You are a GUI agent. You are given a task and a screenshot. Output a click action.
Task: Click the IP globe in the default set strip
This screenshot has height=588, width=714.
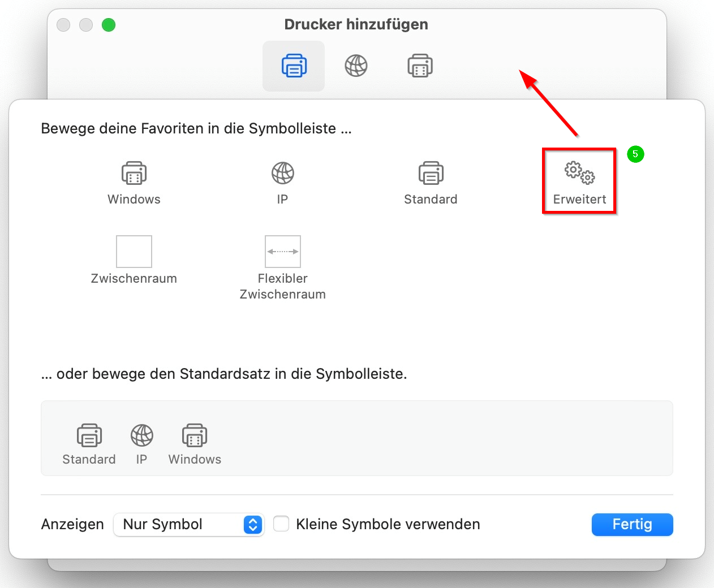point(141,436)
